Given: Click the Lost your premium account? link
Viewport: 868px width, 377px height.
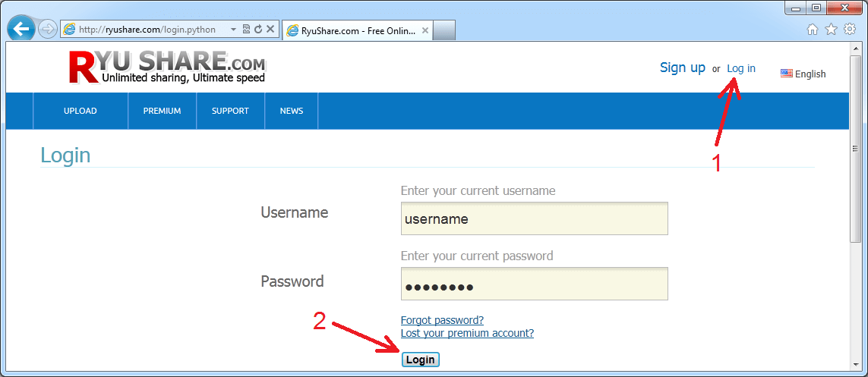Looking at the screenshot, I should [x=467, y=333].
